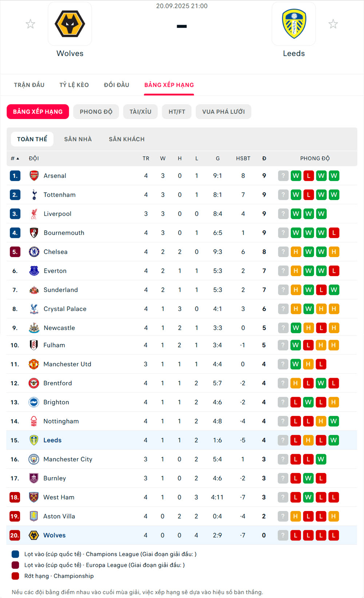Screen dimensions: 364x598
Task: Switch to the ĐỐI ĐẦU tab
Action: (x=116, y=85)
